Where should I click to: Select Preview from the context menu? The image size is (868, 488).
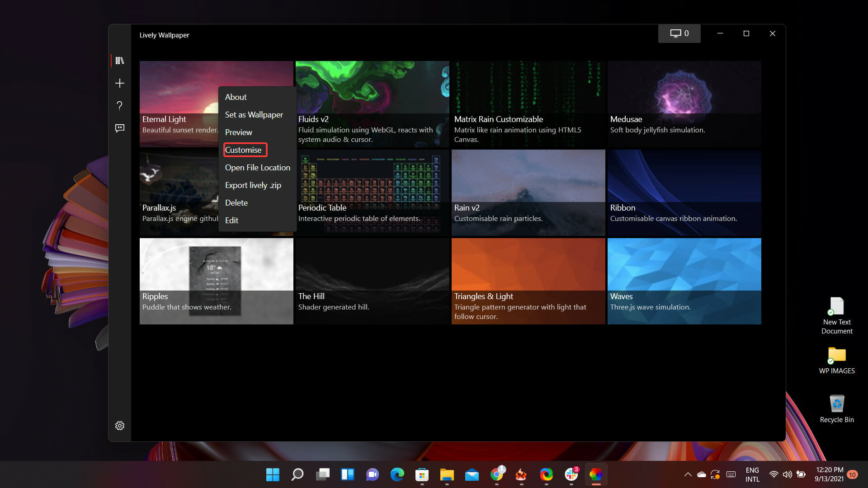[238, 132]
